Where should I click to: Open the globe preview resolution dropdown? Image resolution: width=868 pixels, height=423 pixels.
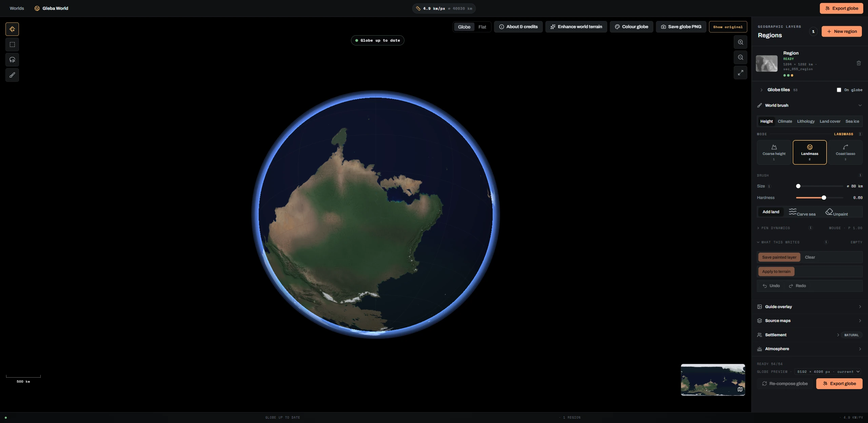[828, 372]
